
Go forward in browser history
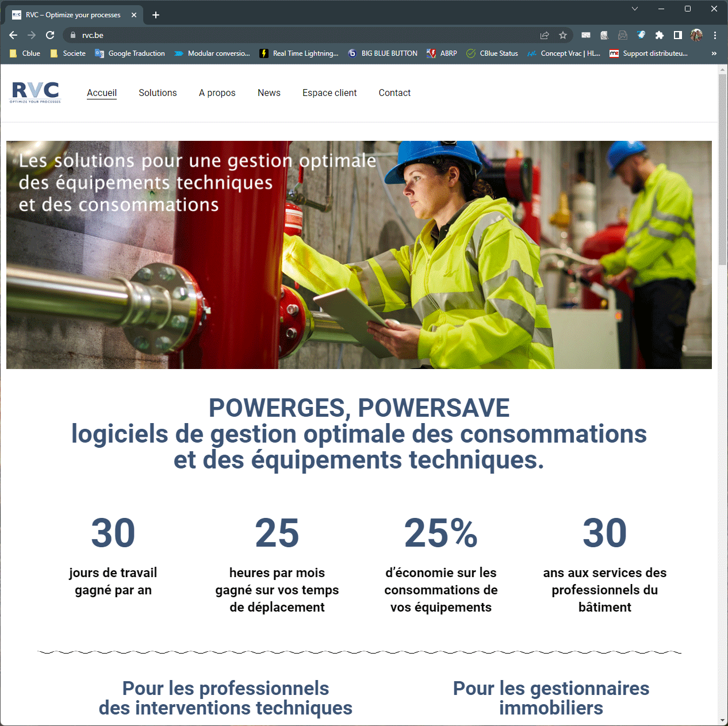32,35
